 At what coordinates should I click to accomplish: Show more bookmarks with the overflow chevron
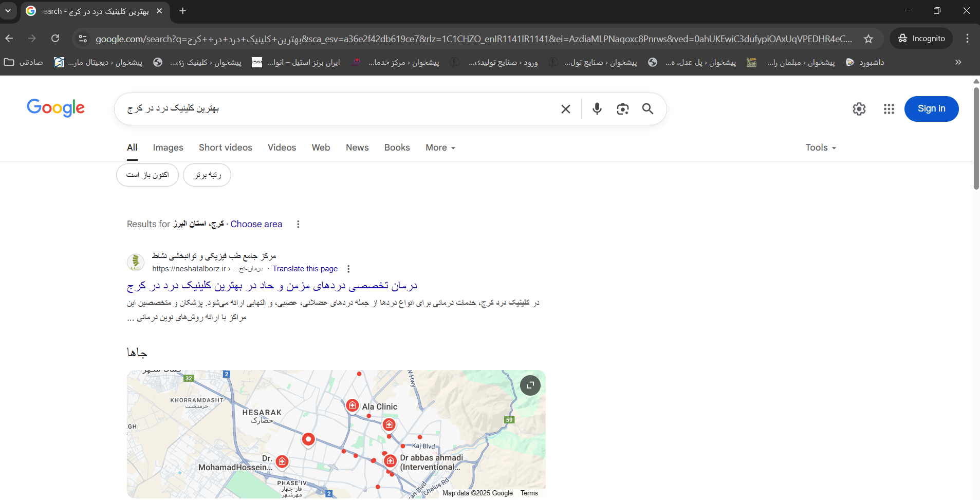click(x=958, y=62)
